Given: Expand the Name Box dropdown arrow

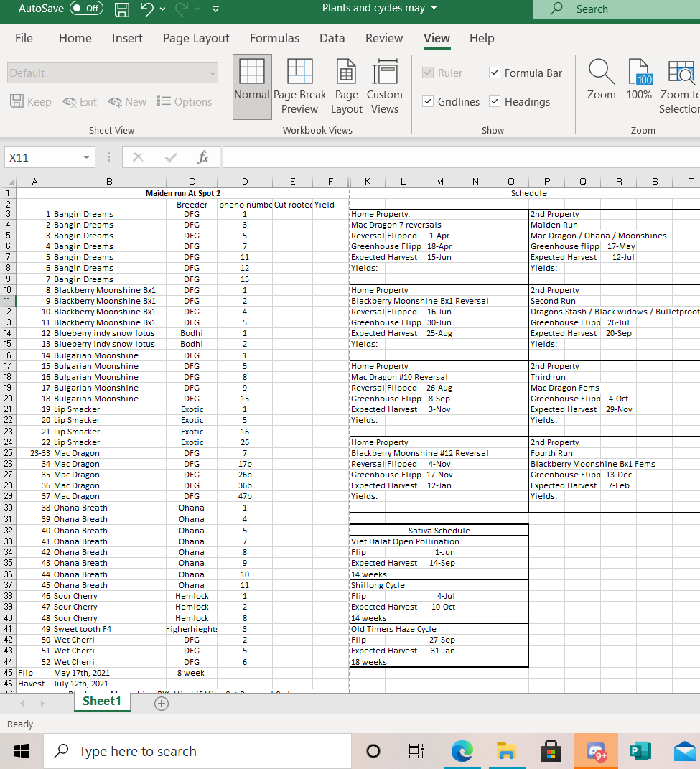Looking at the screenshot, I should coord(86,157).
